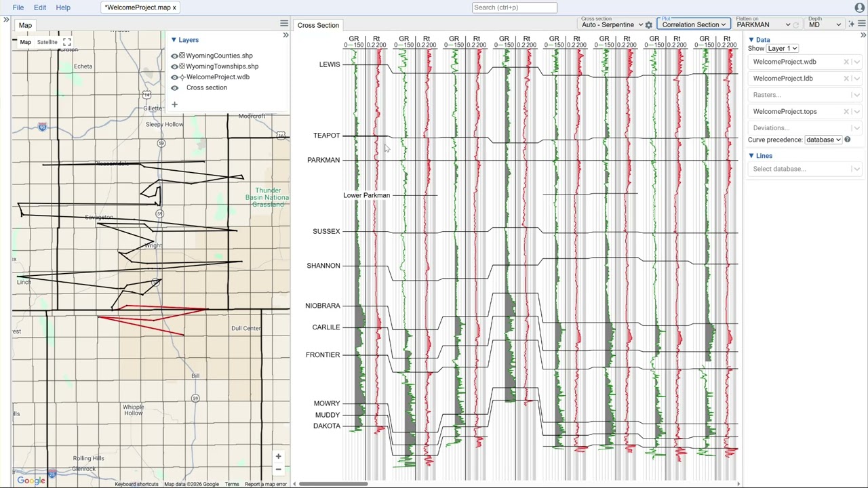Image resolution: width=868 pixels, height=488 pixels.
Task: Click WelcomeProject.wdb well symbol icon
Action: tap(182, 77)
